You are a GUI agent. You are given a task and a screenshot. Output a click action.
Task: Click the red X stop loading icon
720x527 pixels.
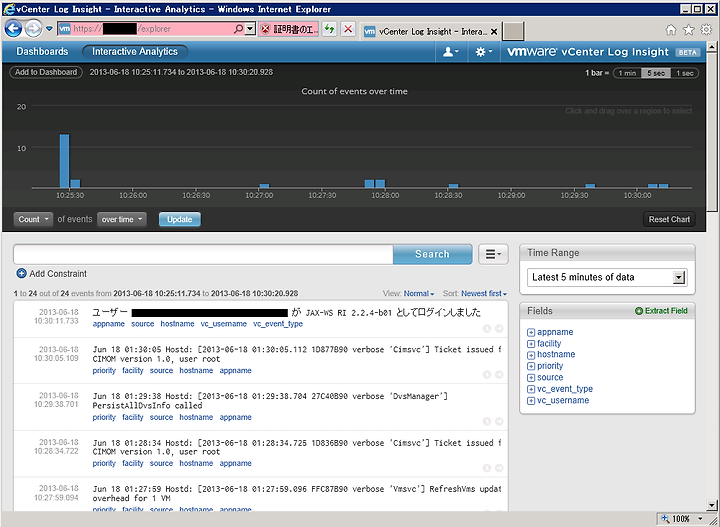(x=348, y=29)
